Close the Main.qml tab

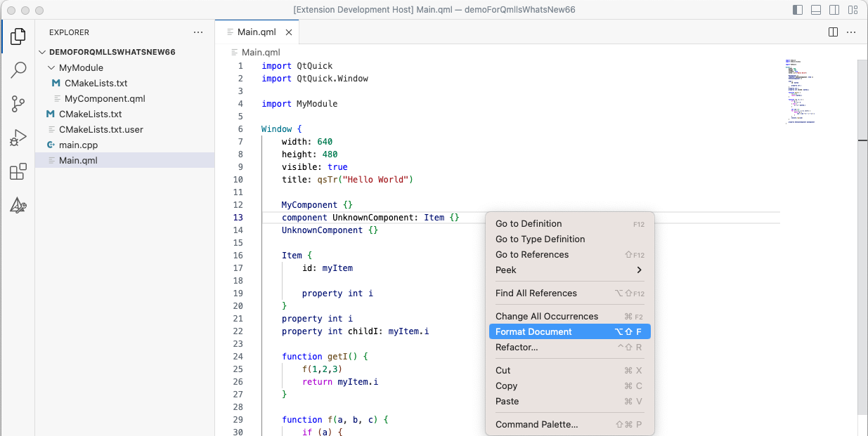click(x=288, y=31)
